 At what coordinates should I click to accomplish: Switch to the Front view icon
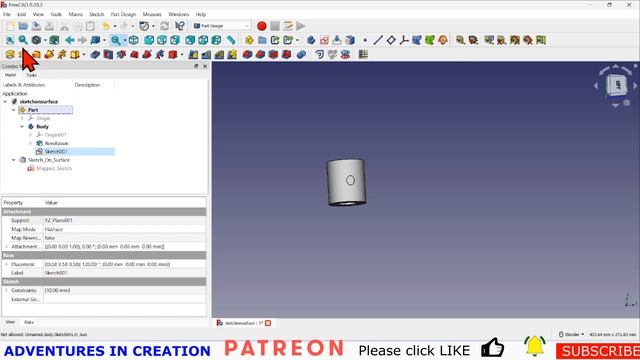(149, 40)
